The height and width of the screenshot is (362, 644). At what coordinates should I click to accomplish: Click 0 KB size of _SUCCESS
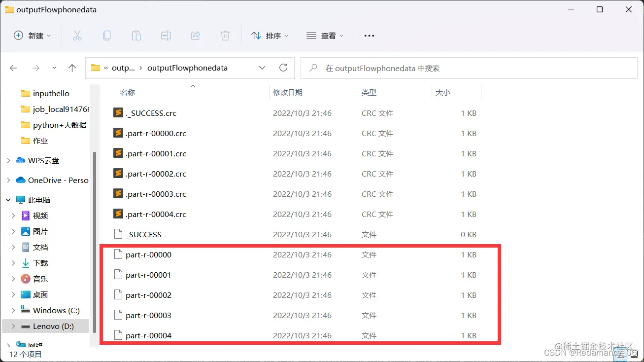[469, 234]
